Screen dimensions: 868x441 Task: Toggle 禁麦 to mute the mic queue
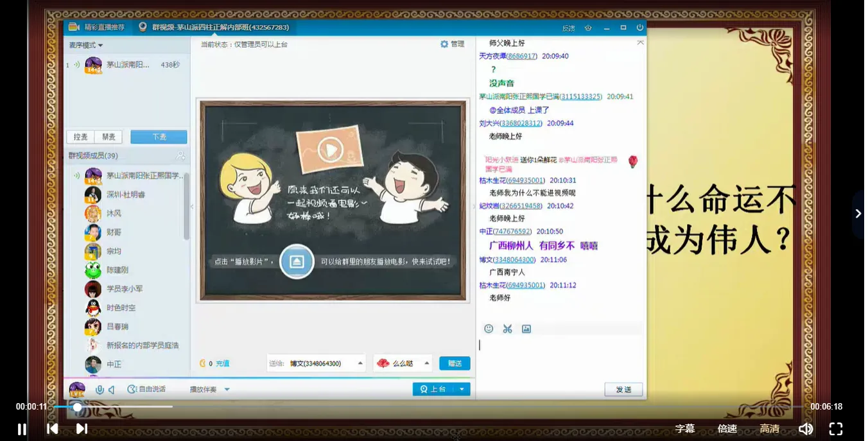pos(108,137)
